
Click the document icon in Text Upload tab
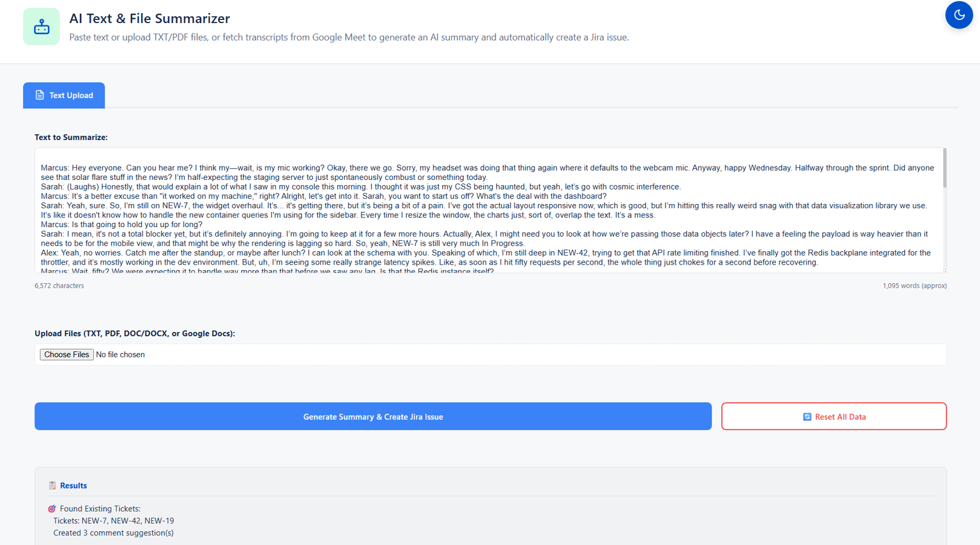click(x=40, y=95)
